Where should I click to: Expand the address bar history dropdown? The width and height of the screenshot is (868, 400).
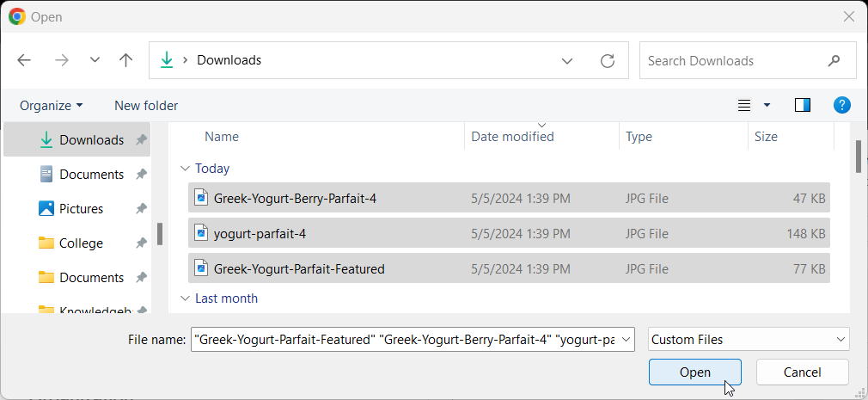567,60
